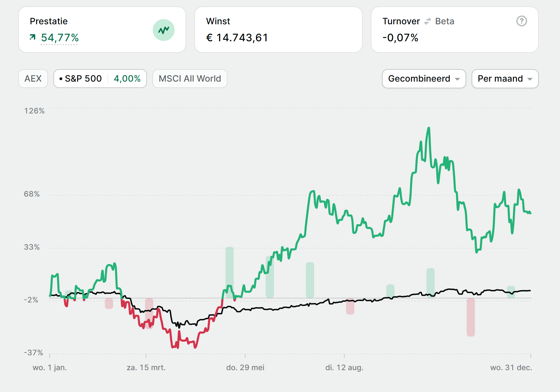Click the green upward arrow beside 54,77%
The height and width of the screenshot is (392, 560).
click(x=32, y=37)
